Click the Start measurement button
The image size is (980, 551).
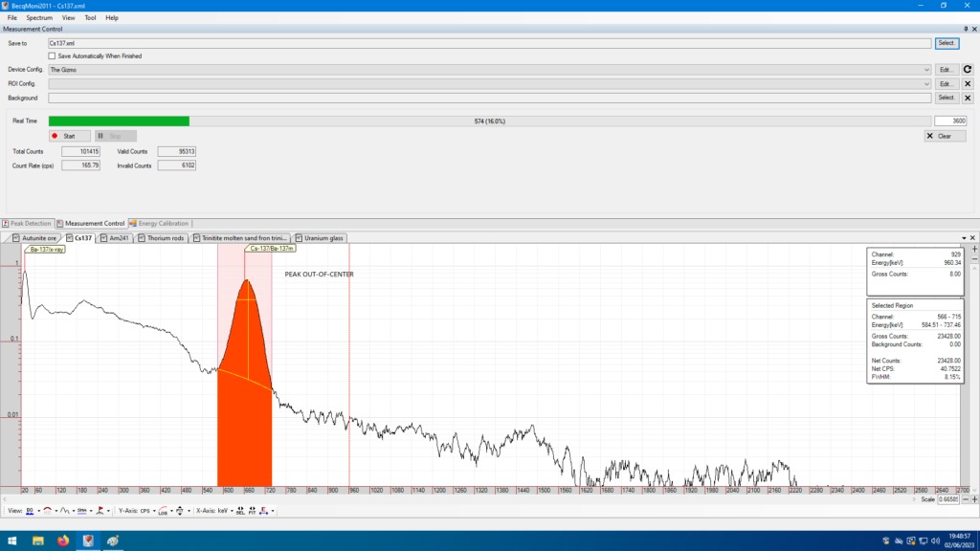coord(69,136)
